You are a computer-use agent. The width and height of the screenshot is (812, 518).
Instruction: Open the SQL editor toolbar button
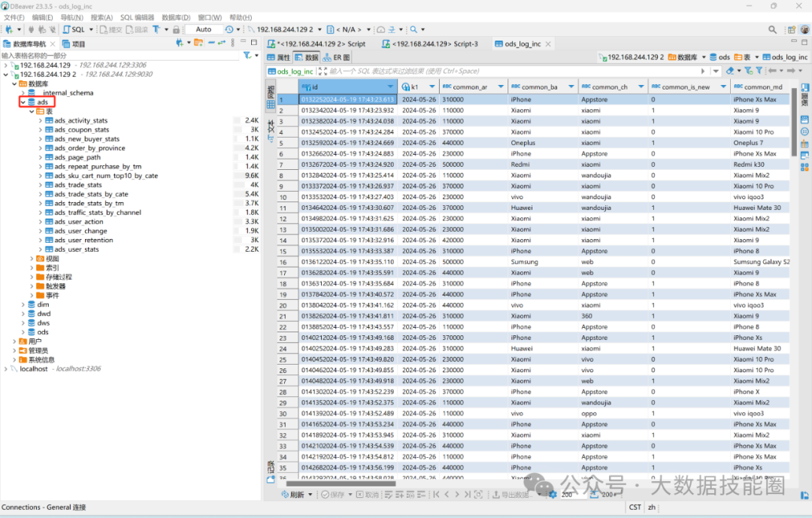(x=74, y=29)
